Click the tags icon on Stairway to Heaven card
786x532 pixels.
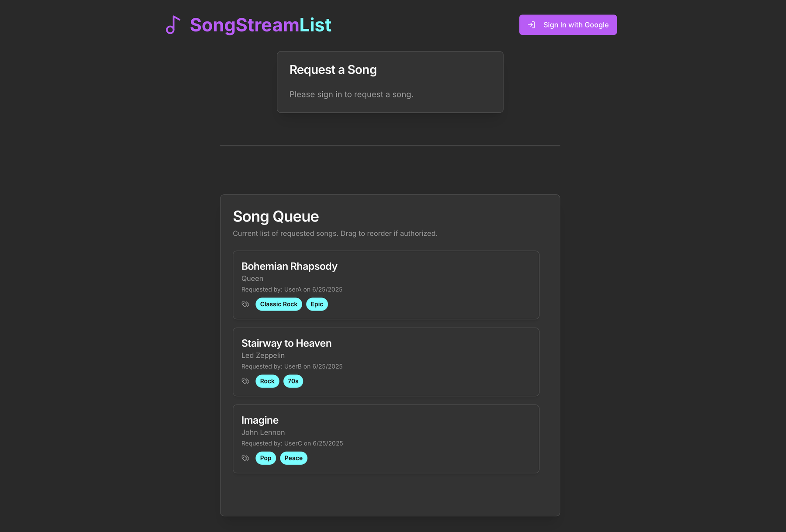coord(245,381)
